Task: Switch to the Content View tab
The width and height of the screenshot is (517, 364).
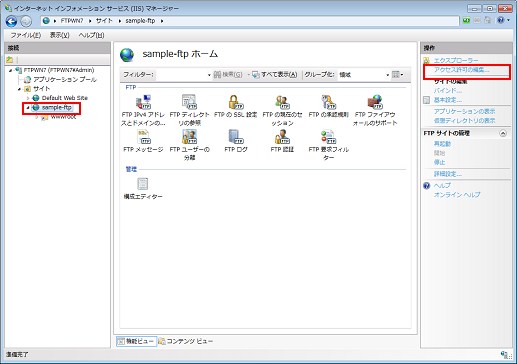Action: (186, 341)
